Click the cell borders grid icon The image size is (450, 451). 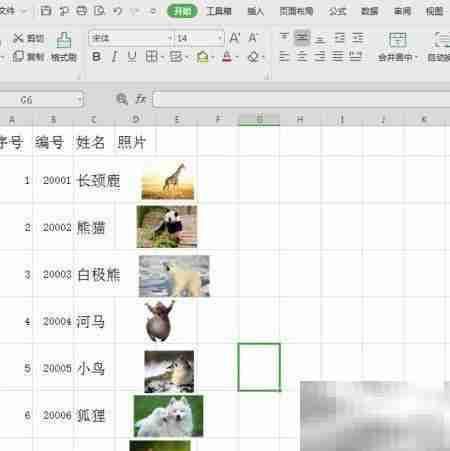click(151, 57)
